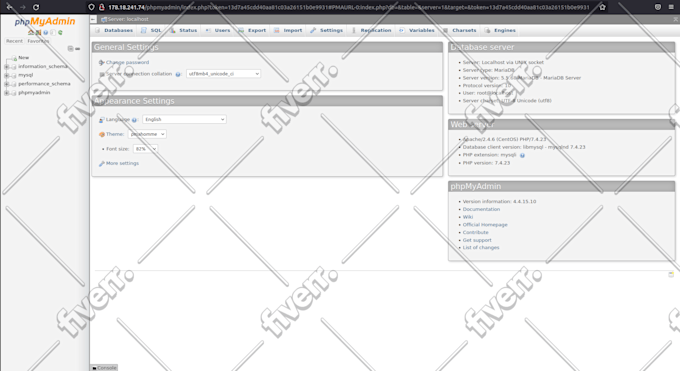This screenshot has height=371, width=680.
Task: Open the Font size dropdown showing 82%
Action: click(145, 149)
